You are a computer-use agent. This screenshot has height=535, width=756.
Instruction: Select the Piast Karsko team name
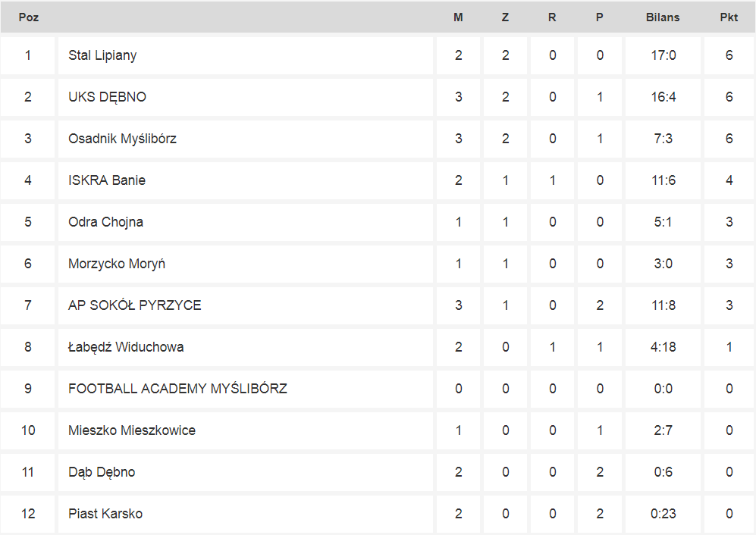pos(105,514)
